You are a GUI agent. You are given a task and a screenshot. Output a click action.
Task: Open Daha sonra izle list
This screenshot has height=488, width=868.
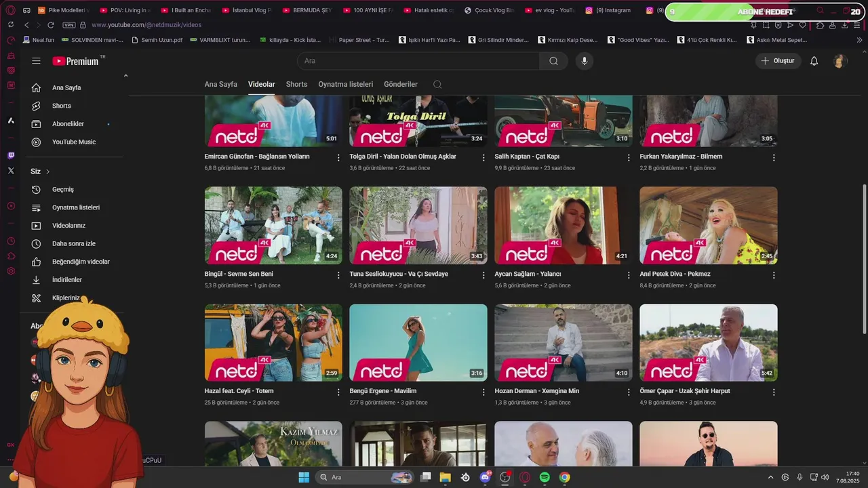pyautogui.click(x=74, y=243)
